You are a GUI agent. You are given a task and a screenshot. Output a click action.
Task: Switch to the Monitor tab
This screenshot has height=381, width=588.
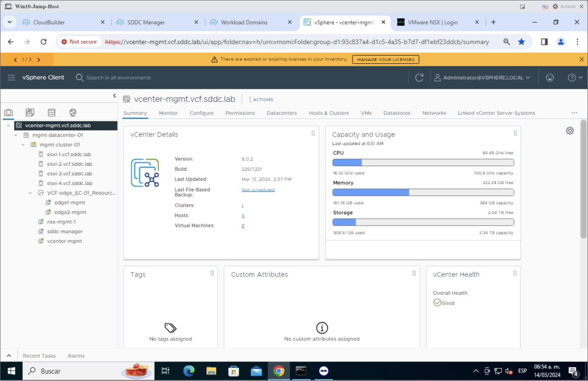point(168,113)
